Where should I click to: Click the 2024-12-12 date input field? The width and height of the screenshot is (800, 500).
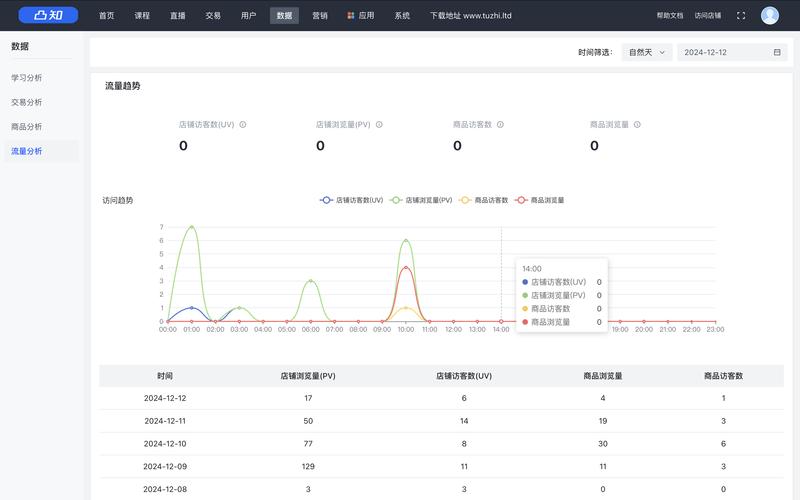pos(732,52)
